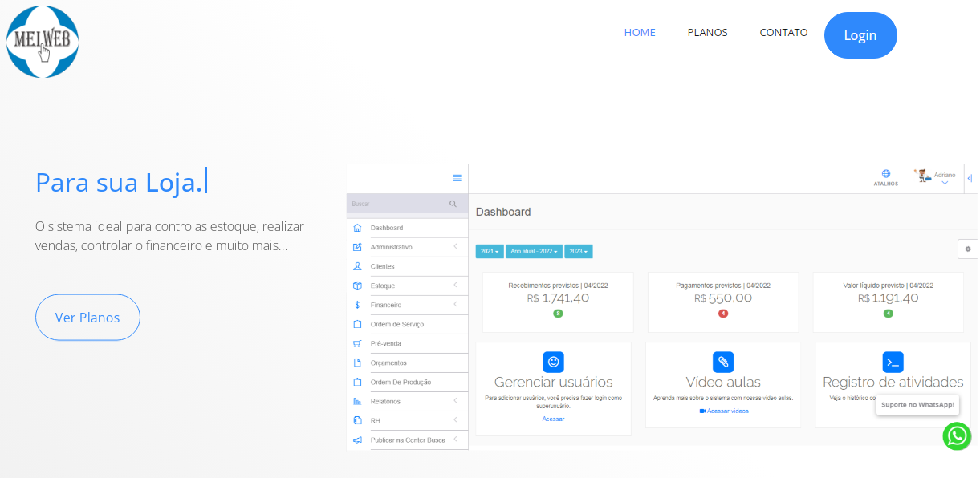Click the Registro de atividades terminal icon

(893, 362)
